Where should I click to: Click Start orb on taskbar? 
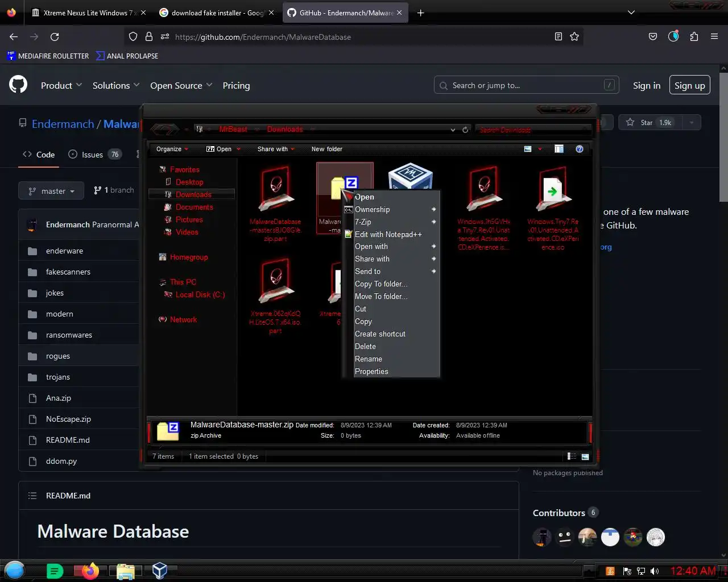click(15, 571)
